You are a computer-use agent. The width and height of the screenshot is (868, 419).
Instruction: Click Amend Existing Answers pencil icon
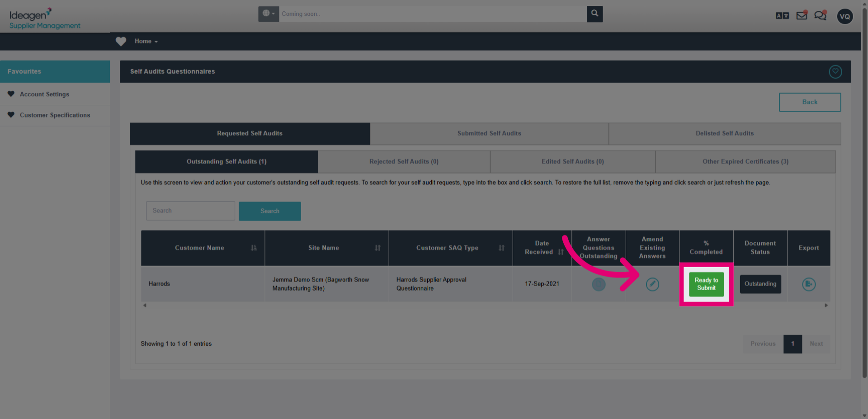point(652,284)
